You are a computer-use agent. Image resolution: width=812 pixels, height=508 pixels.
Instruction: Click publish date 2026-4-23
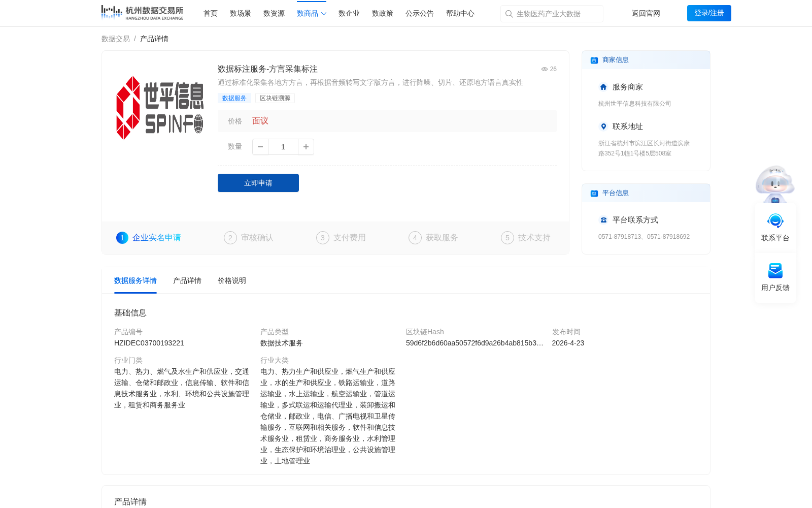[568, 343]
